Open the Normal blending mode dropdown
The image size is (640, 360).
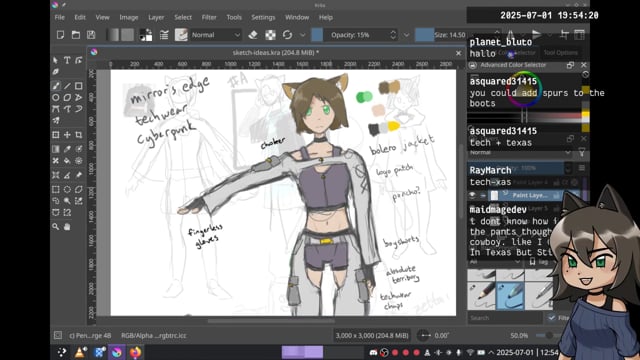click(x=216, y=35)
